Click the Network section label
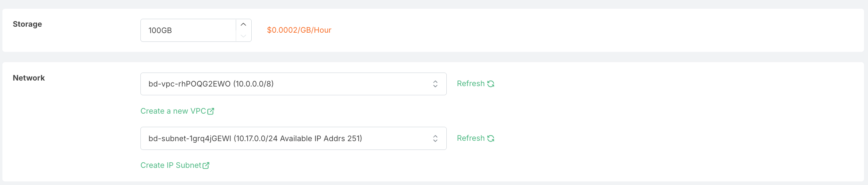Screen dimensions: 868x185 pos(29,78)
